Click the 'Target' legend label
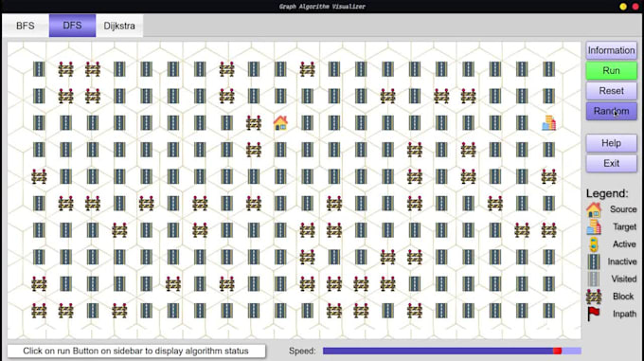 tap(624, 226)
